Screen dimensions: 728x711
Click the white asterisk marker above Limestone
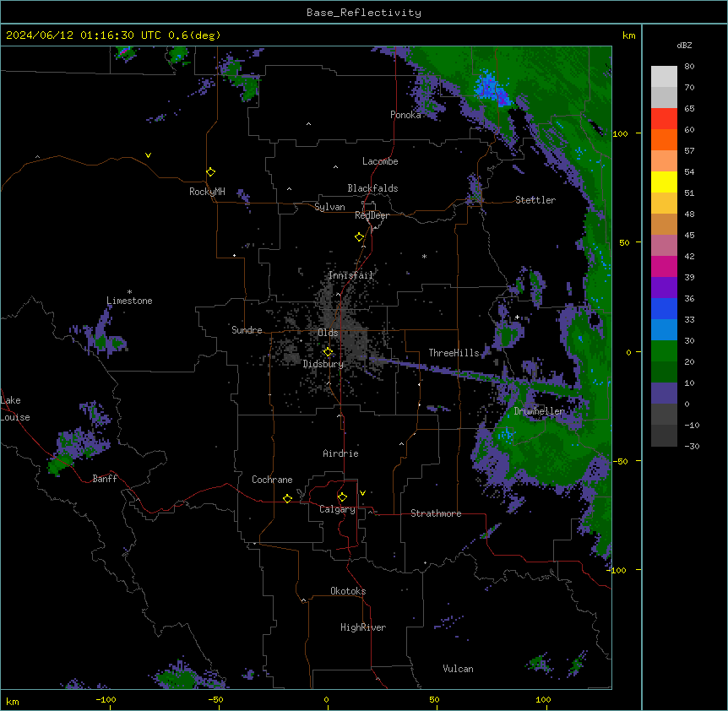point(129,292)
